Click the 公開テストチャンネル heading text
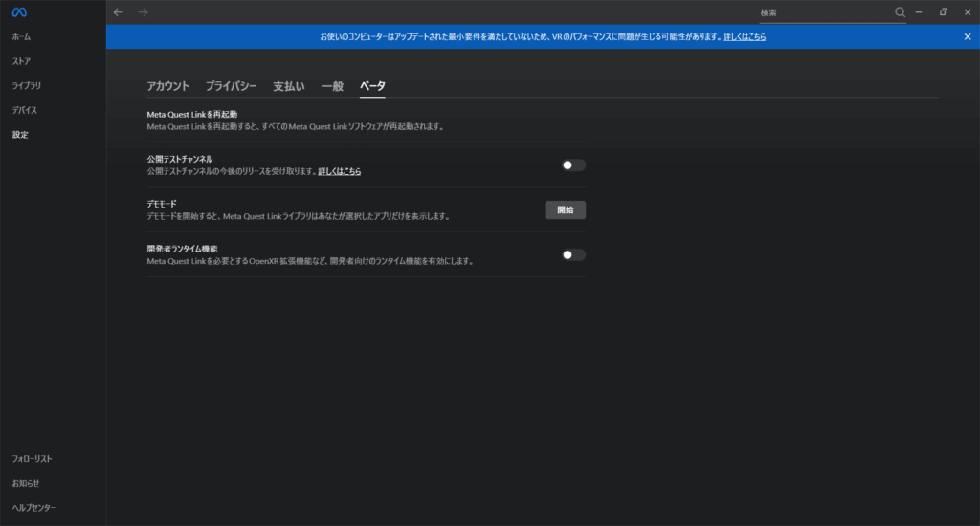 click(x=179, y=160)
